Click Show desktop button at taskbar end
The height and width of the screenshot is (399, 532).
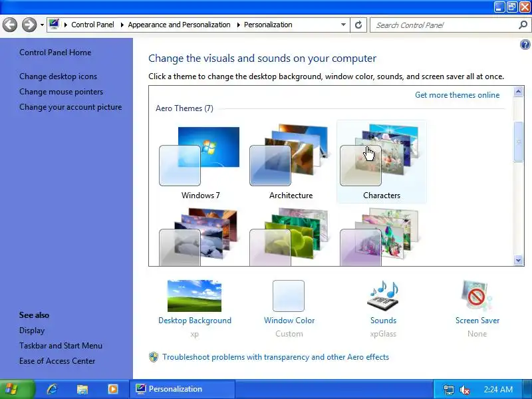pos(527,390)
